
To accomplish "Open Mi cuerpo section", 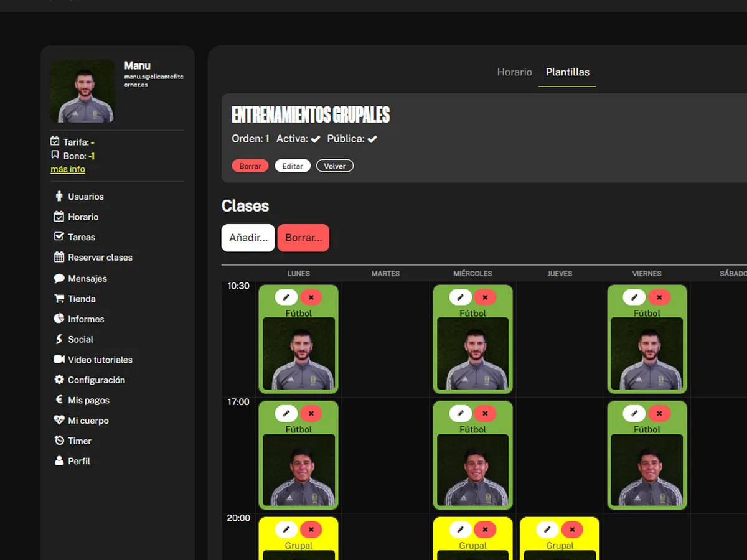I will pyautogui.click(x=82, y=421).
